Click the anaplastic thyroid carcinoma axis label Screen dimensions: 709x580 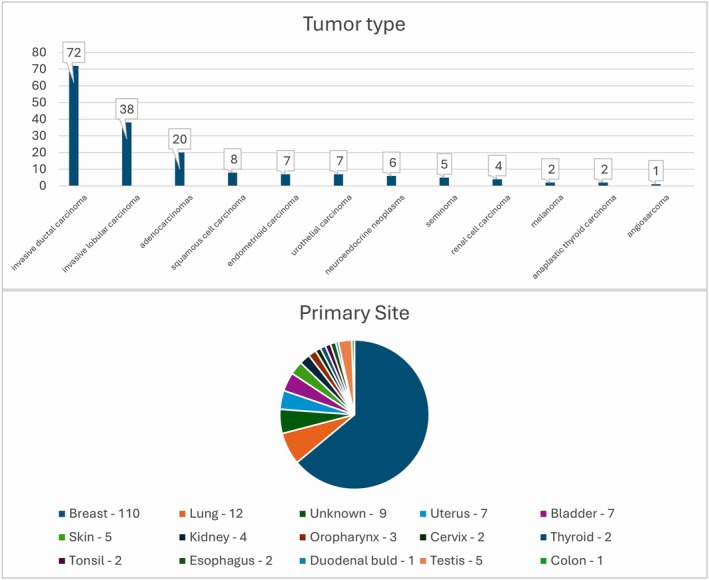pyautogui.click(x=574, y=237)
